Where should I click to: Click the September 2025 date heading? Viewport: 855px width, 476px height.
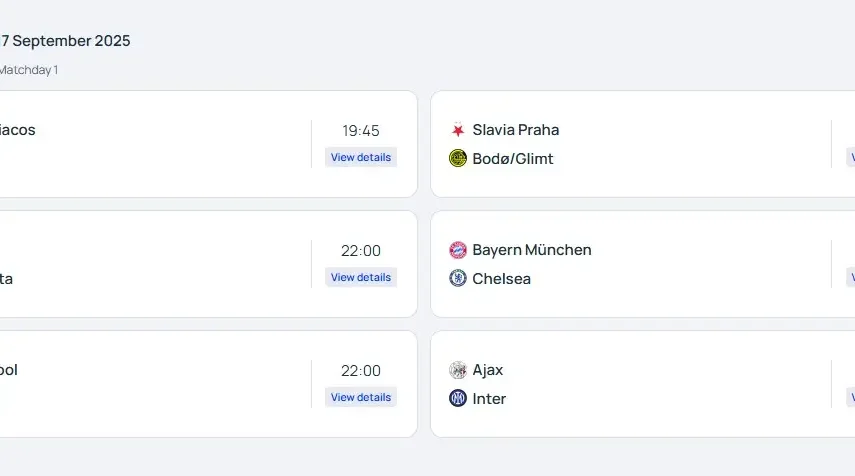pos(66,41)
